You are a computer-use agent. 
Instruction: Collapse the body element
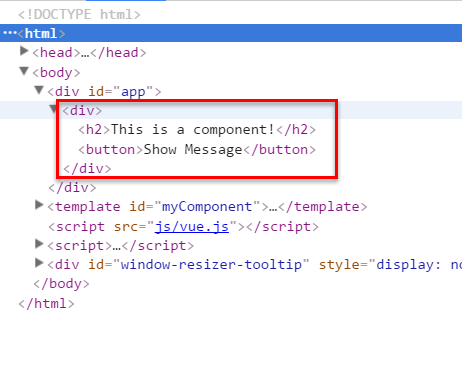click(24, 71)
